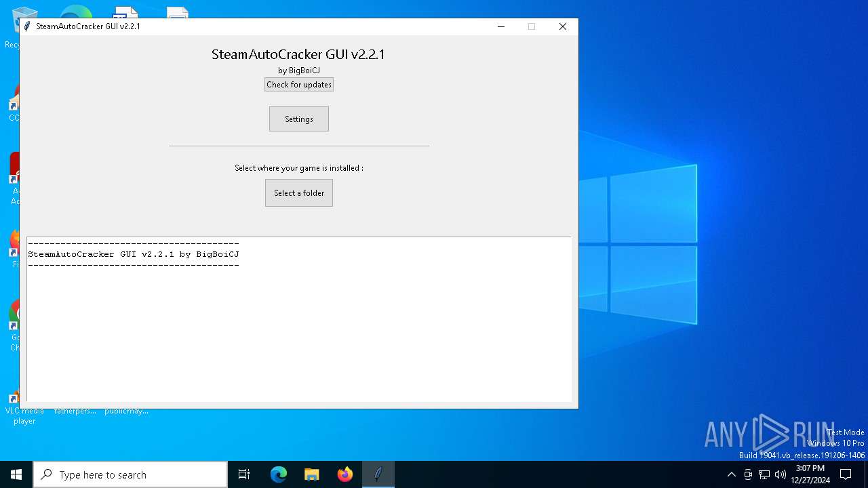Open the Action Center notifications icon
The height and width of the screenshot is (488, 868).
(x=846, y=474)
